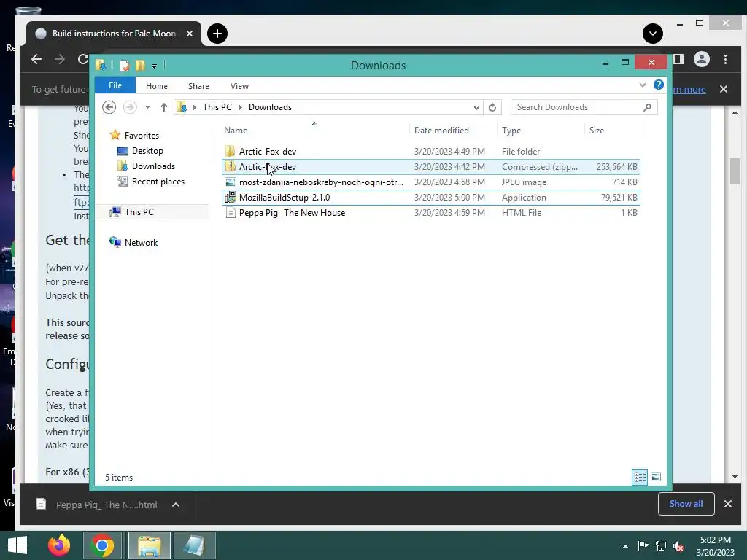Close the Pale Moon browser tab
This screenshot has width=747, height=560.
click(189, 34)
